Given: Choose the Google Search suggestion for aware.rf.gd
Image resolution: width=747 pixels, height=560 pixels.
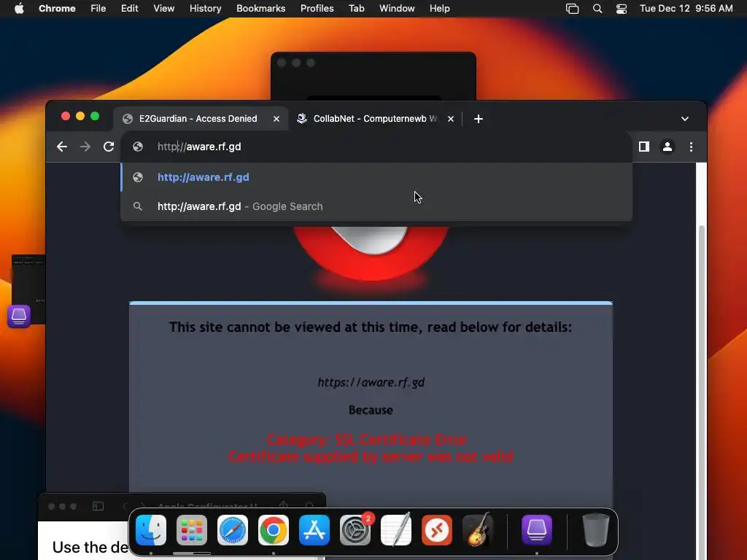Looking at the screenshot, I should pos(376,206).
